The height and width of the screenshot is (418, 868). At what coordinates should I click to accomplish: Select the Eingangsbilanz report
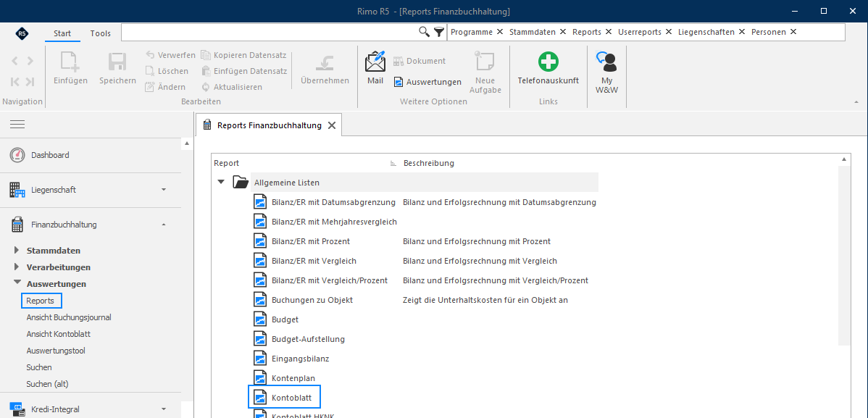[301, 358]
